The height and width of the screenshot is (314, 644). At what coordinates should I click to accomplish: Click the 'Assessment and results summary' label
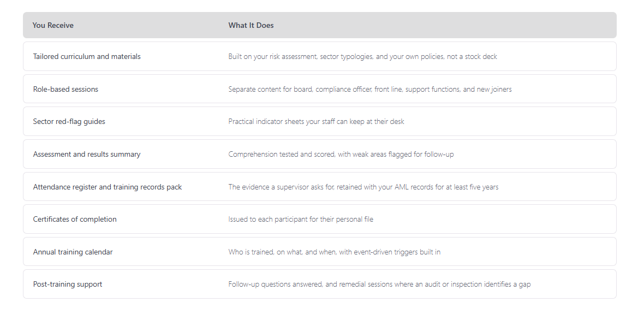tap(87, 154)
